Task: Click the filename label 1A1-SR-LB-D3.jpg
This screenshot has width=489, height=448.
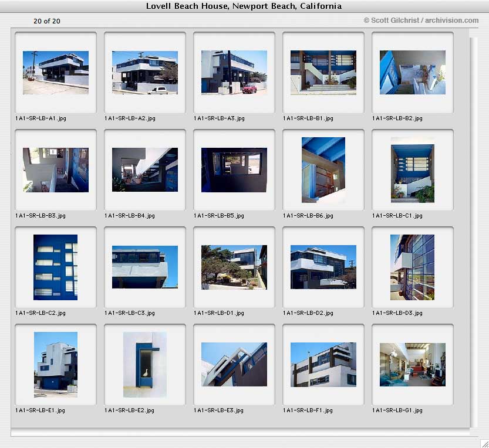Action: coord(397,313)
